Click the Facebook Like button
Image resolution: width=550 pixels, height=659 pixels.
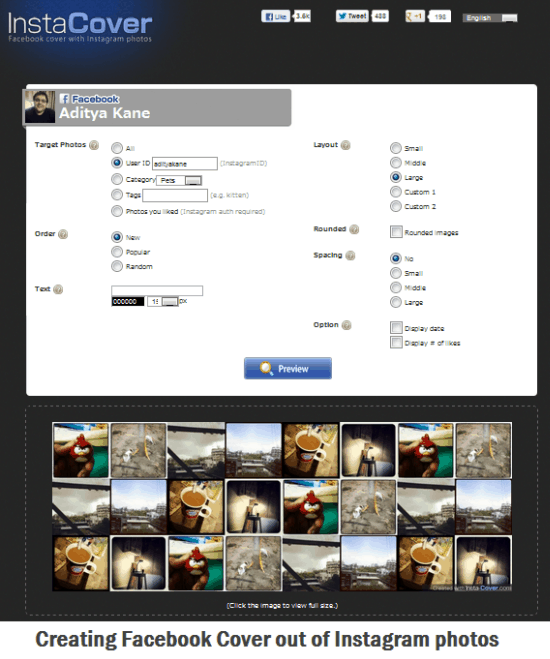(x=276, y=16)
